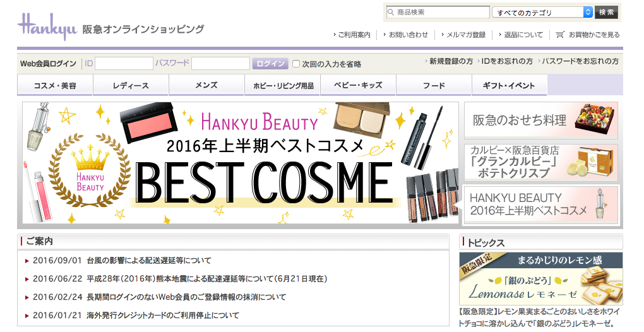644x332 pixels.
Task: Click the 【阪急限定】レモン果実 description text
Action: (x=540, y=318)
